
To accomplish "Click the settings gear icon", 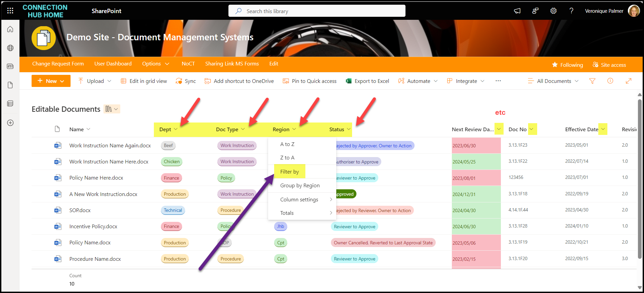I will 553,11.
